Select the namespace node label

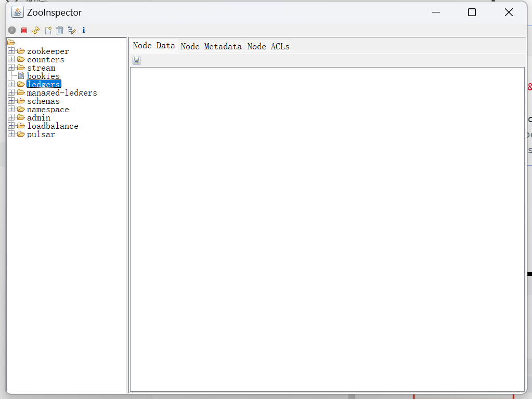[x=48, y=110]
